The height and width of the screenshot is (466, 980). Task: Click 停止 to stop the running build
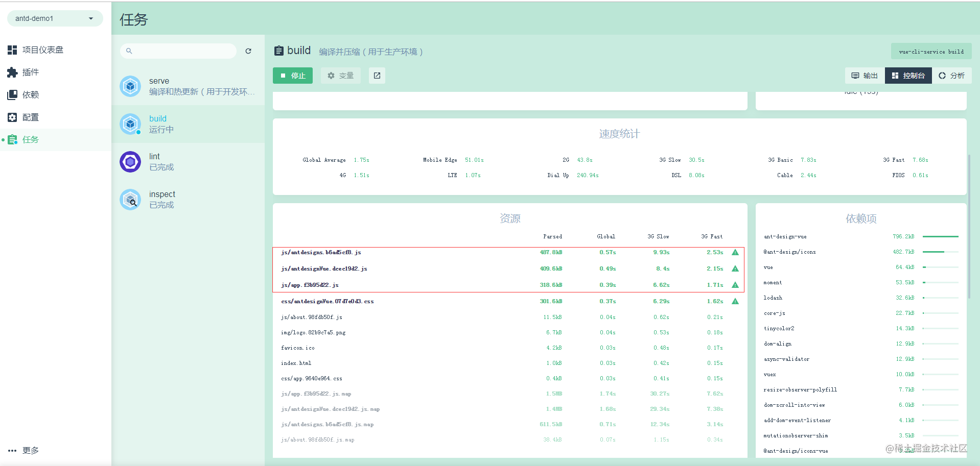pos(292,75)
